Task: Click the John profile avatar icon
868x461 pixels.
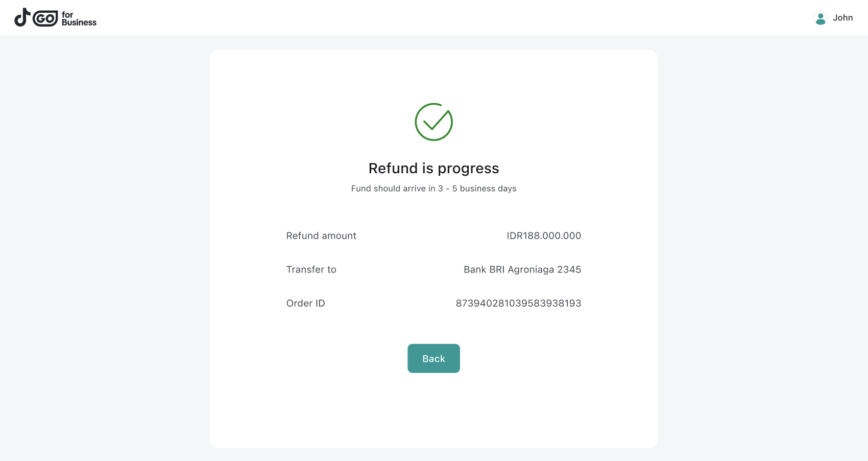Action: click(820, 18)
